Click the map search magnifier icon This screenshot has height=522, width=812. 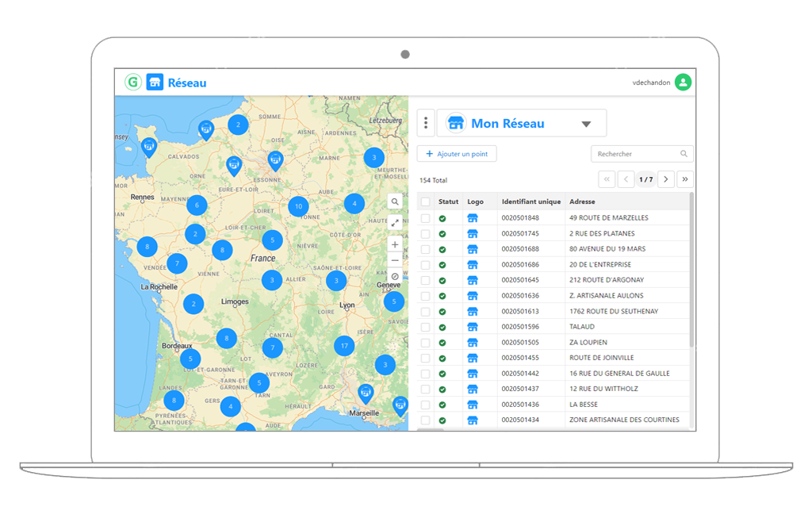click(x=395, y=202)
